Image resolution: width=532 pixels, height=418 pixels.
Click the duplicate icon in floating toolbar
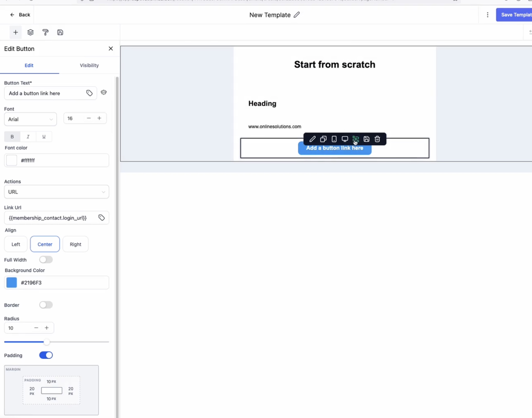coord(323,139)
